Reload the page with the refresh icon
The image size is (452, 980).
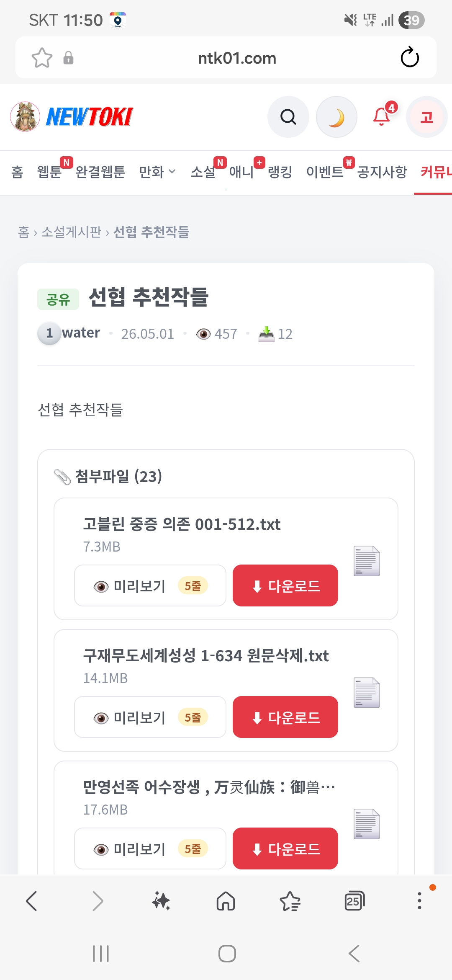pyautogui.click(x=410, y=57)
